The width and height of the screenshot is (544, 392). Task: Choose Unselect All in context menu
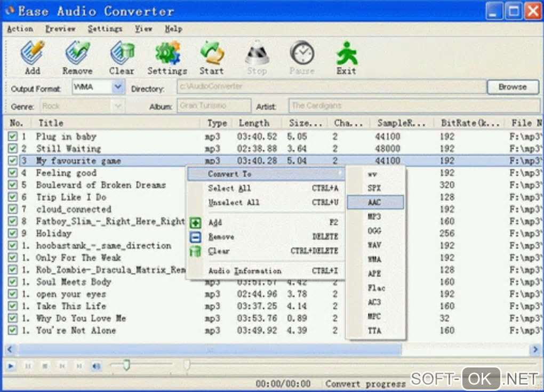tap(266, 203)
